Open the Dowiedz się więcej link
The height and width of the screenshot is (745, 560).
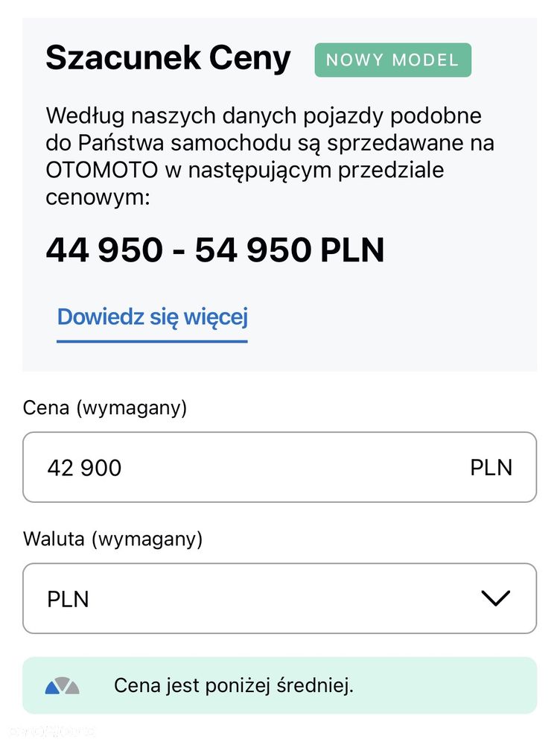[153, 317]
